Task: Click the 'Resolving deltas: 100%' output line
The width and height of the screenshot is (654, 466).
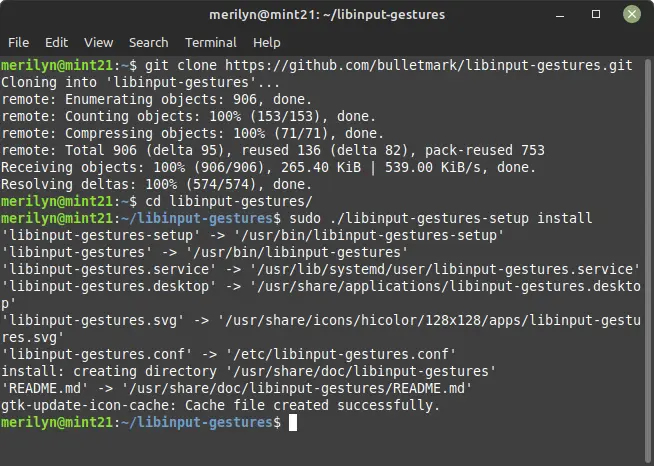Action: (x=156, y=184)
